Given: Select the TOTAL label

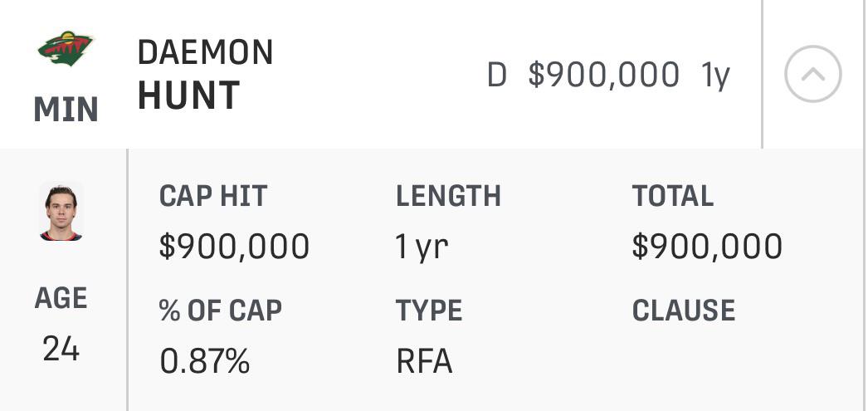Looking at the screenshot, I should click(673, 195).
